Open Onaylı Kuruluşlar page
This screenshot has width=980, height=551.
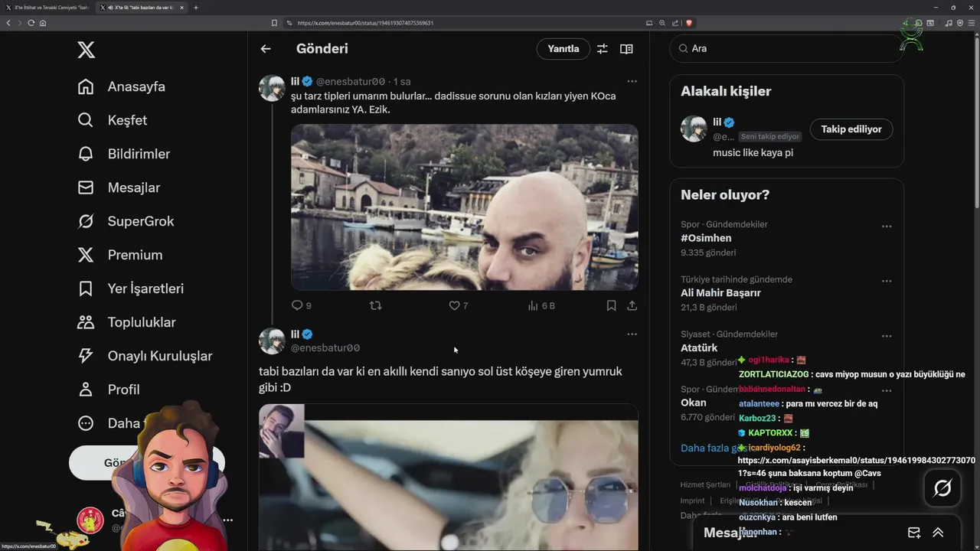click(x=145, y=356)
